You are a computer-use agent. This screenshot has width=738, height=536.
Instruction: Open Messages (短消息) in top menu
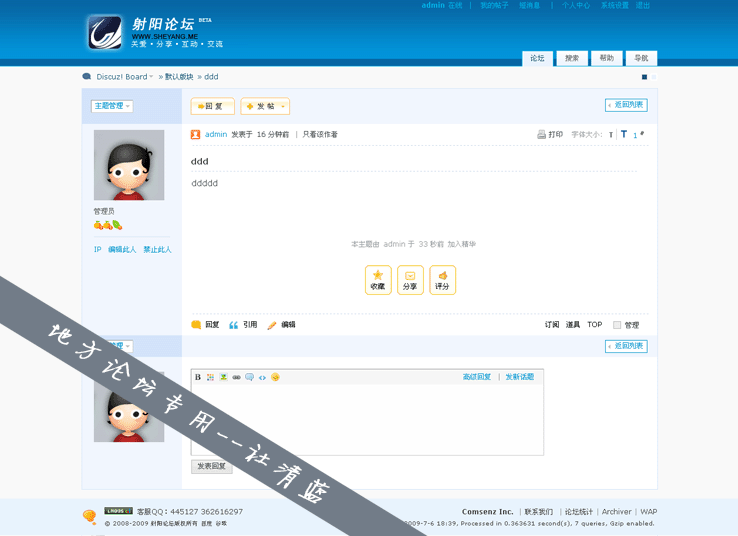pos(529,5)
